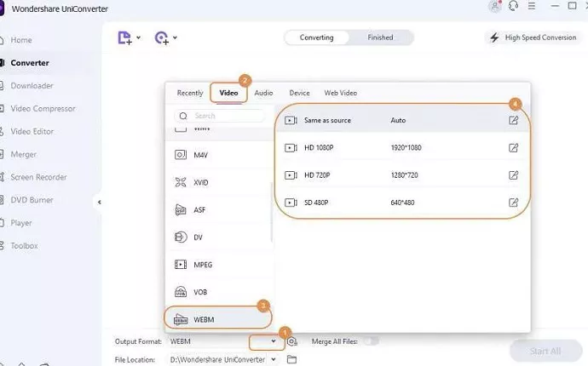Screen dimensions: 588x366
Task: Choose the VOB format icon
Action: (181, 292)
